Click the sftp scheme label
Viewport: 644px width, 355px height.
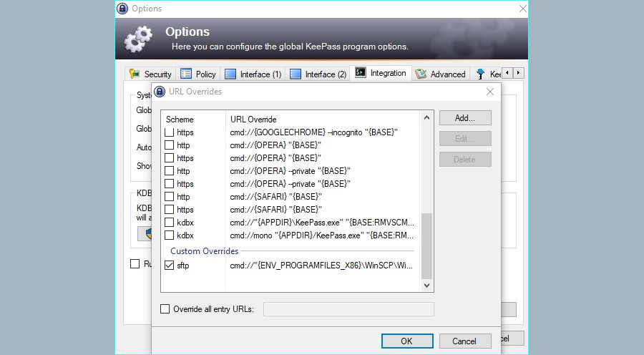pyautogui.click(x=183, y=266)
